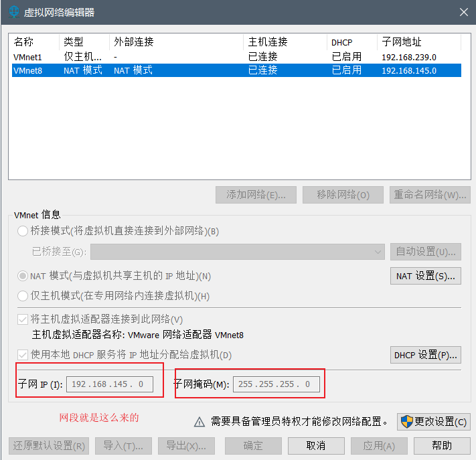Click the 子网地址 column header
Viewport: 476px width, 460px height.
418,42
